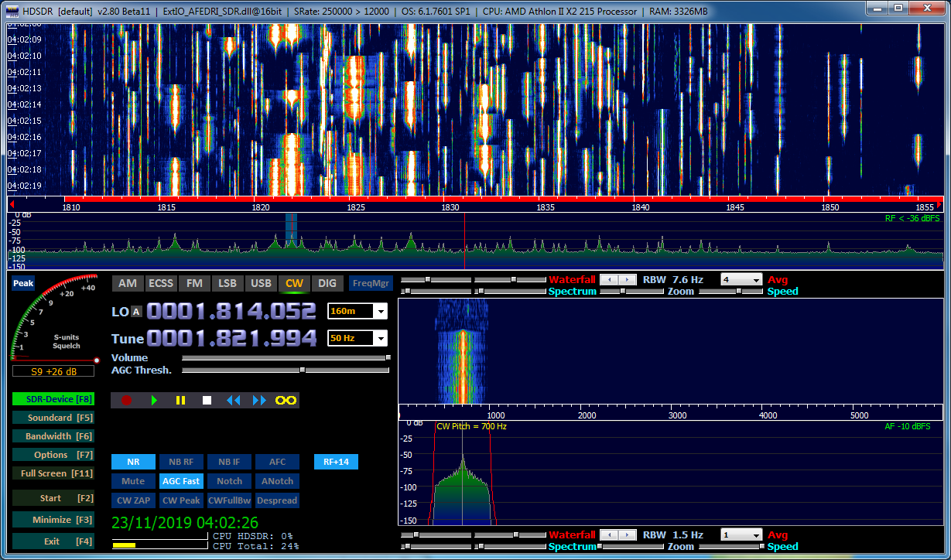Click the blue fast-forward arrows

click(259, 401)
